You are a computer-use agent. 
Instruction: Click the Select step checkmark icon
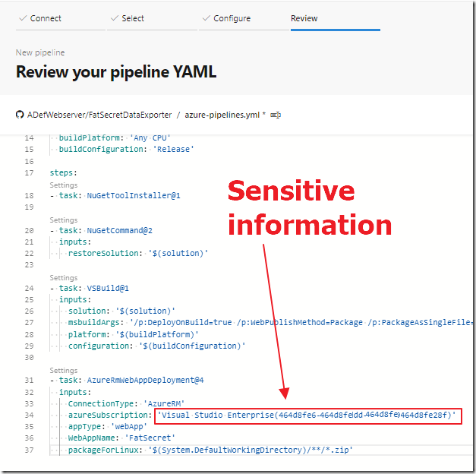(x=115, y=18)
